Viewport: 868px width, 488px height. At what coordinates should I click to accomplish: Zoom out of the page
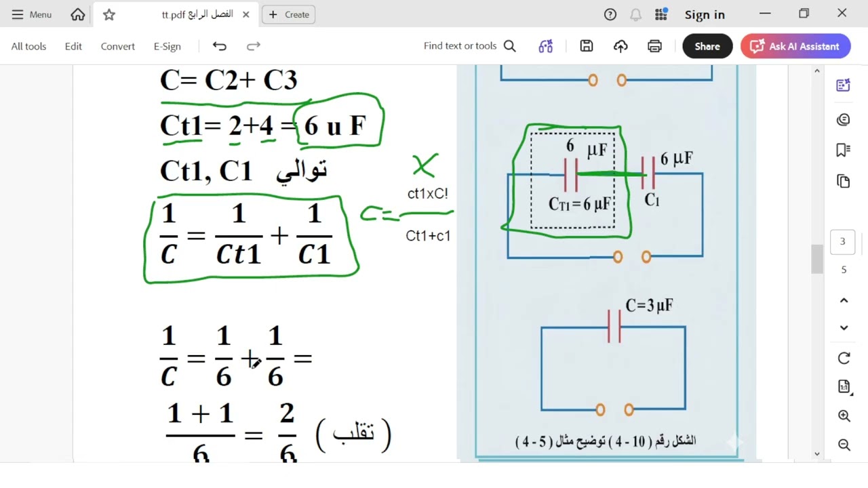coord(844,445)
